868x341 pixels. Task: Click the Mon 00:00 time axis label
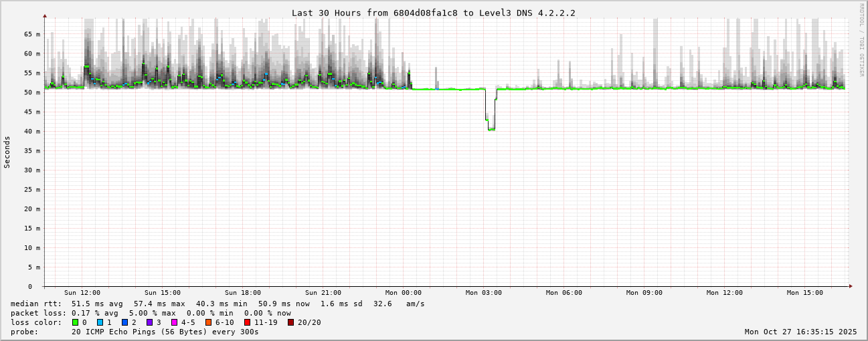pos(404,293)
